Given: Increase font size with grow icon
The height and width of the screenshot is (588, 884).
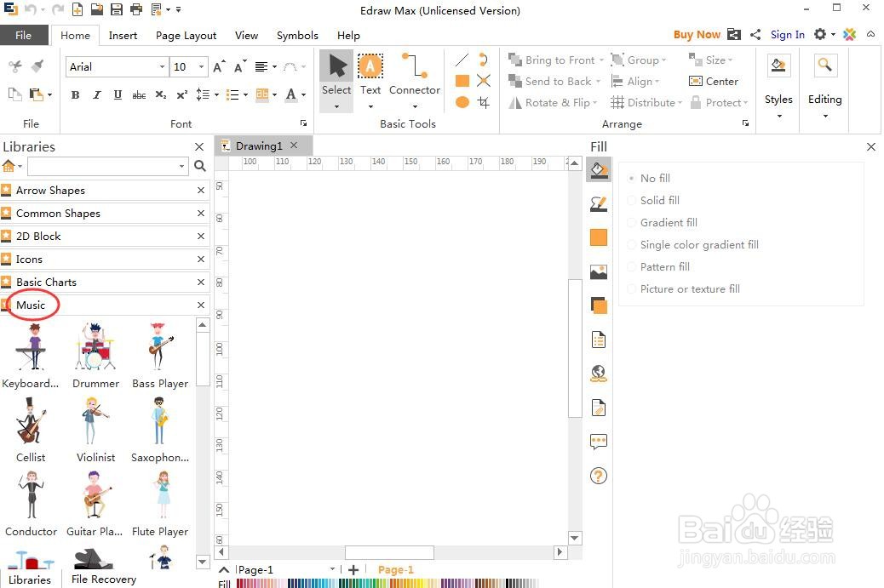Looking at the screenshot, I should [x=219, y=66].
